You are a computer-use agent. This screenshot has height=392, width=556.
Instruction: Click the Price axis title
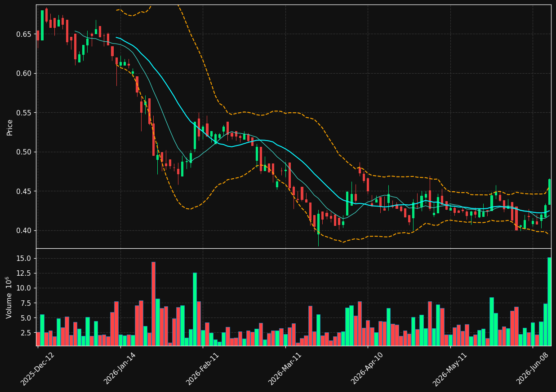pyautogui.click(x=10, y=127)
